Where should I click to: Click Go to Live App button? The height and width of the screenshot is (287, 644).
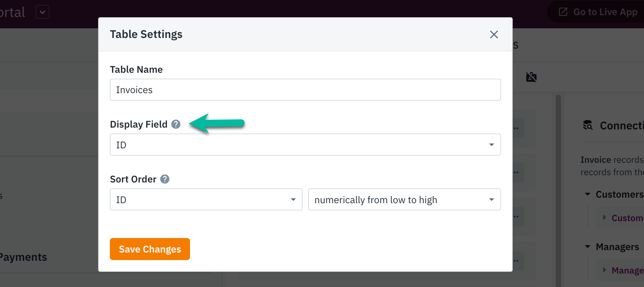tap(597, 12)
